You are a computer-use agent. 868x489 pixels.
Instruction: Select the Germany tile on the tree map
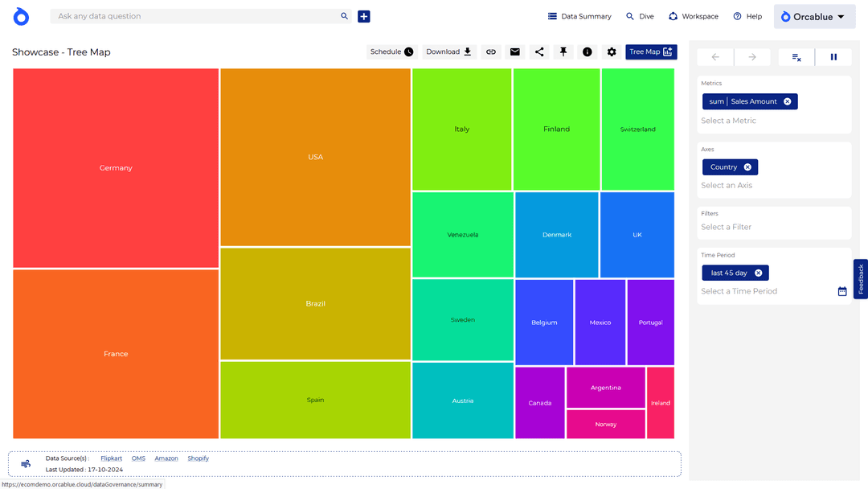pyautogui.click(x=115, y=167)
